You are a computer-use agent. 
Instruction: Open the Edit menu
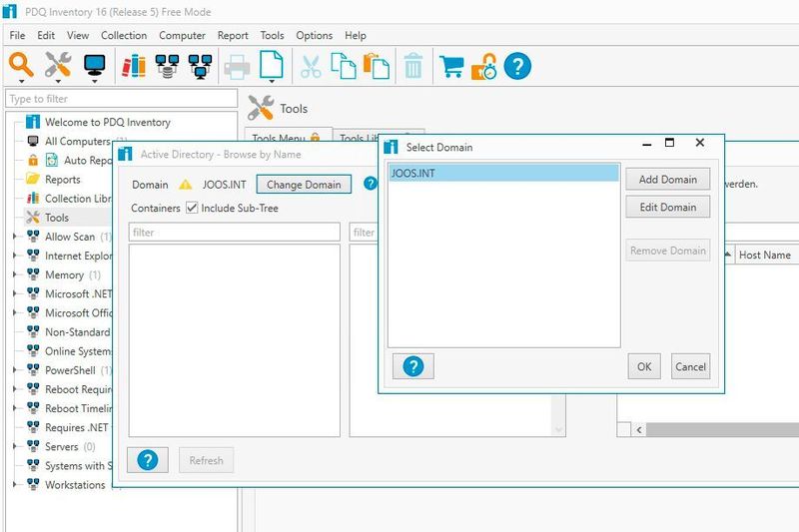pyautogui.click(x=46, y=36)
